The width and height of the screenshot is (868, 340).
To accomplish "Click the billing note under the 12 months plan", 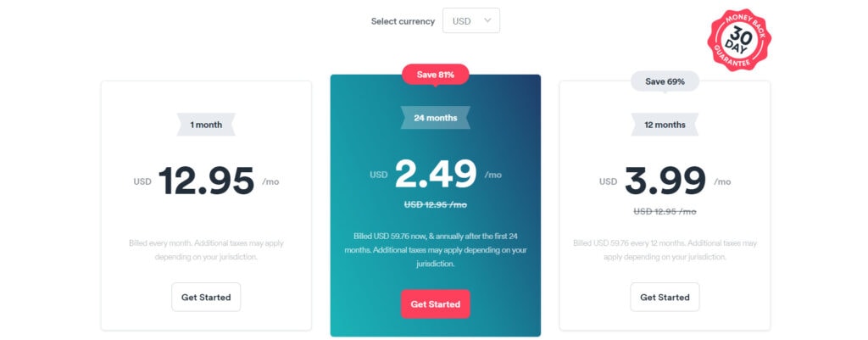I will 665,250.
